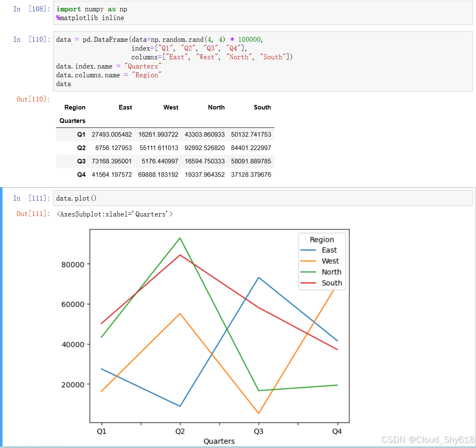Click the North legend label
Viewport: 476px width, 448px height.
332,272
